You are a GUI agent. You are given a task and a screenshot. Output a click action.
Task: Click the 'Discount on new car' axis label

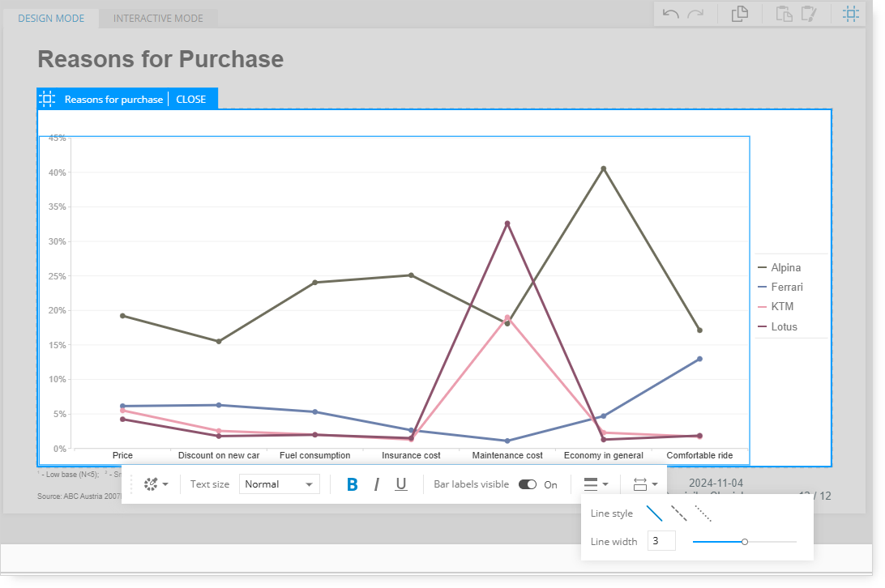(x=219, y=455)
